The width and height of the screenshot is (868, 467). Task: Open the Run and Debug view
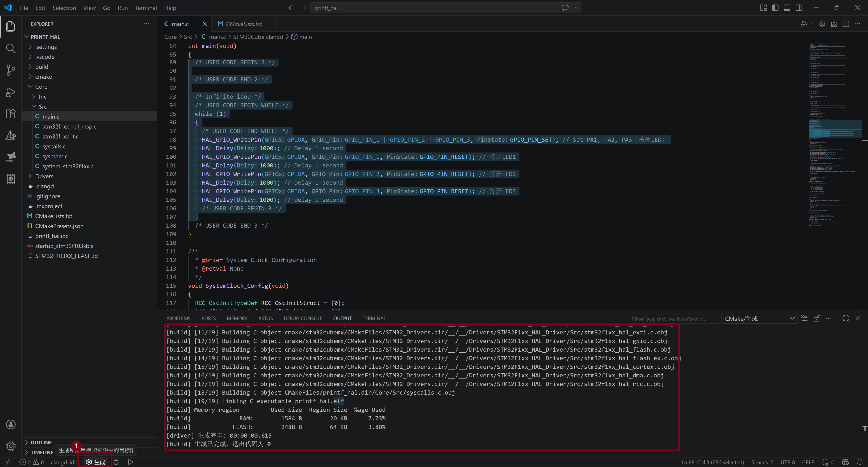11,92
